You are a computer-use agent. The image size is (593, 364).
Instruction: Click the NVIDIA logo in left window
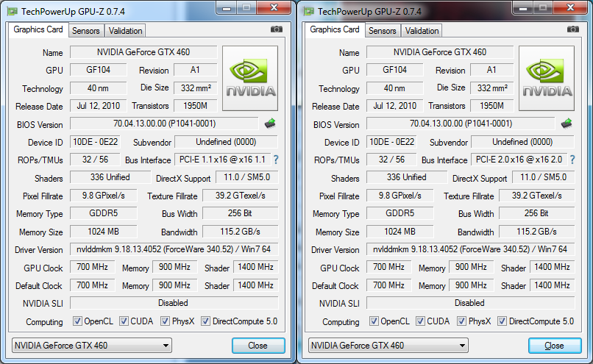point(250,78)
